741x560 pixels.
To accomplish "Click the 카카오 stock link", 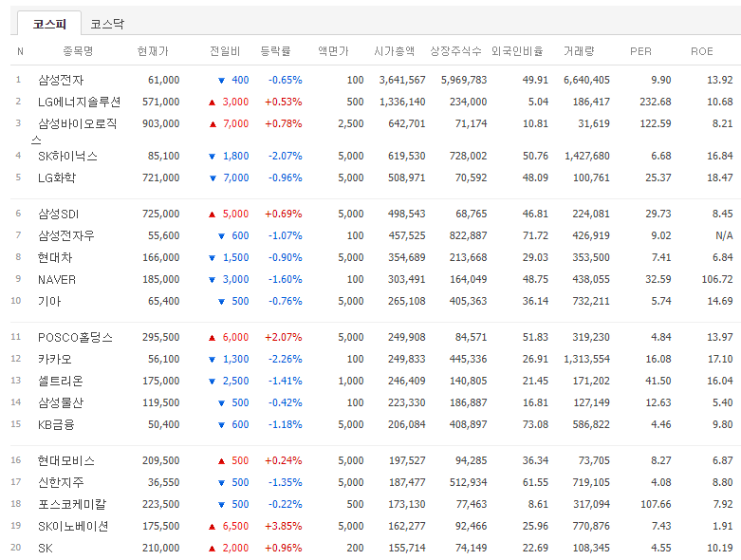I will click(55, 359).
